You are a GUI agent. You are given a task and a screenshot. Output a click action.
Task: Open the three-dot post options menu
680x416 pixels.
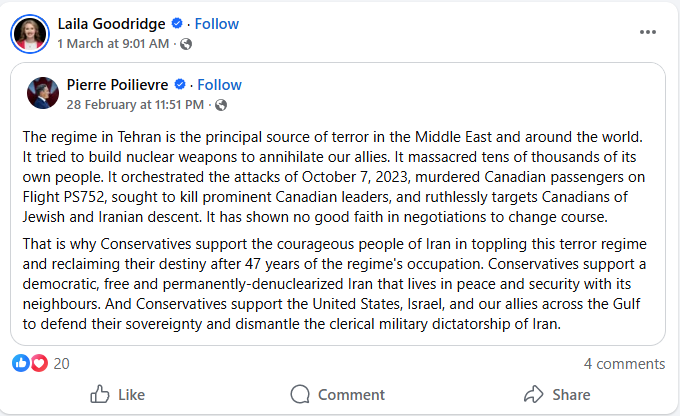pos(648,32)
